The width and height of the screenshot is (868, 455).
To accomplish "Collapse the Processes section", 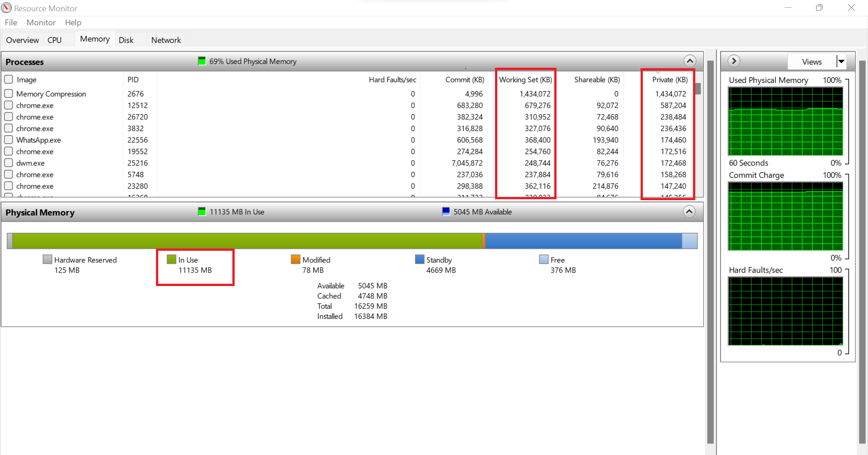I will click(689, 61).
